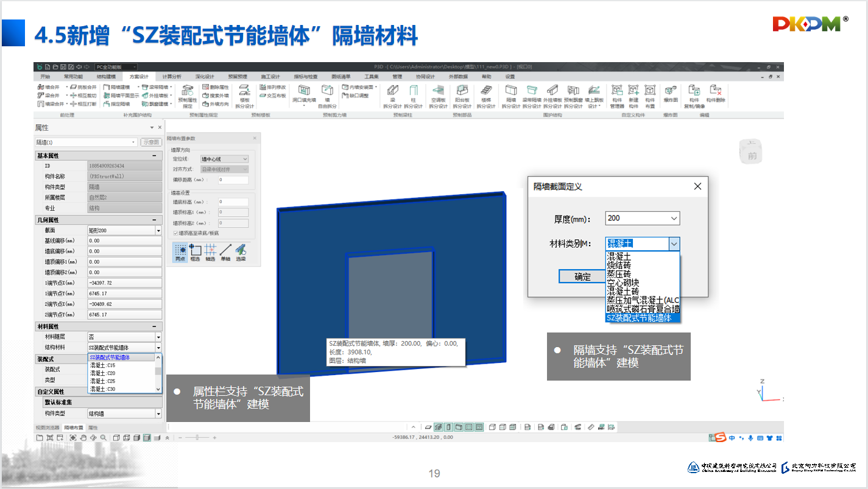Expand 定位线 combo box

(245, 159)
